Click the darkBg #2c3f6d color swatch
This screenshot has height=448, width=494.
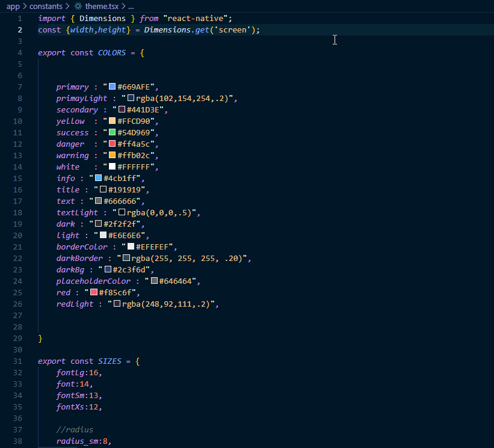point(108,270)
